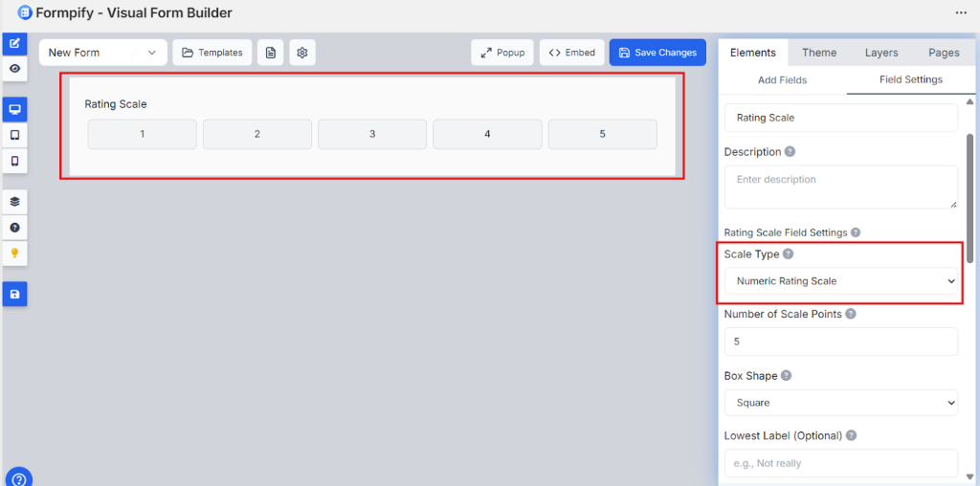Click the document icon next to Templates
Viewport: 980px width, 486px height.
point(271,53)
